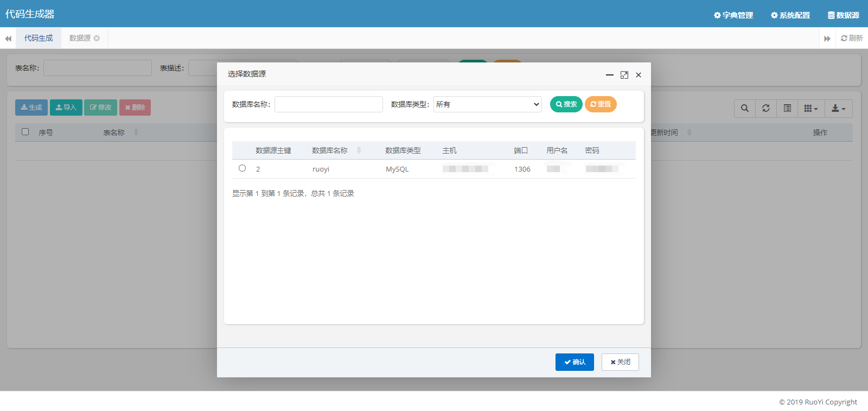Click the orange 重置 button in dialog
This screenshot has height=411, width=868.
(601, 104)
